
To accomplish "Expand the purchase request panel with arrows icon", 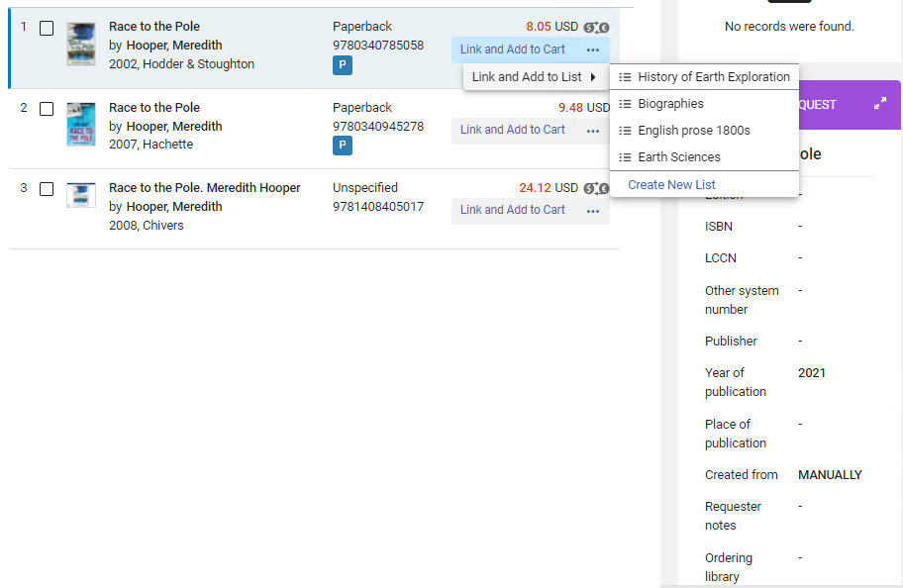I will click(879, 104).
